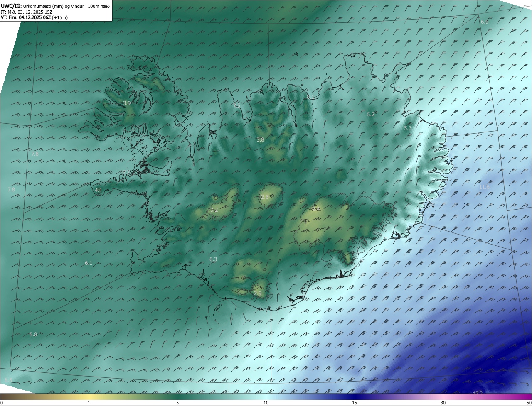
Task: Click the 5.2 value label
Action: tap(371, 114)
